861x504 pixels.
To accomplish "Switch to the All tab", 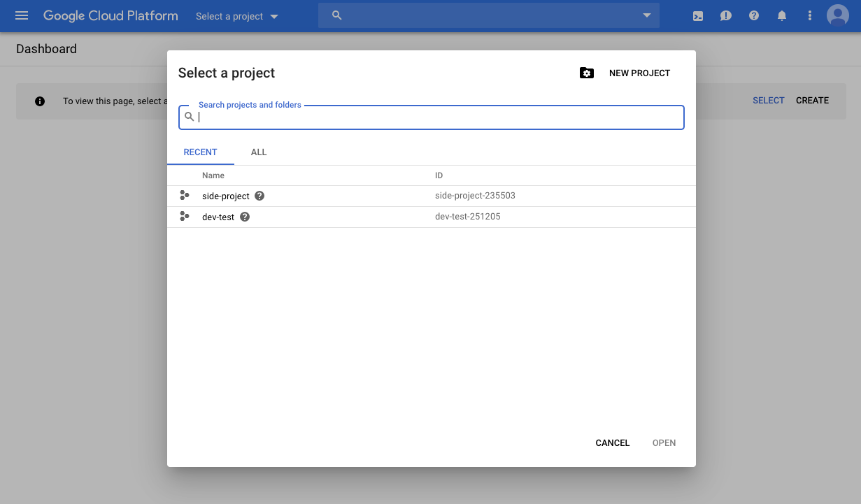I will point(259,152).
